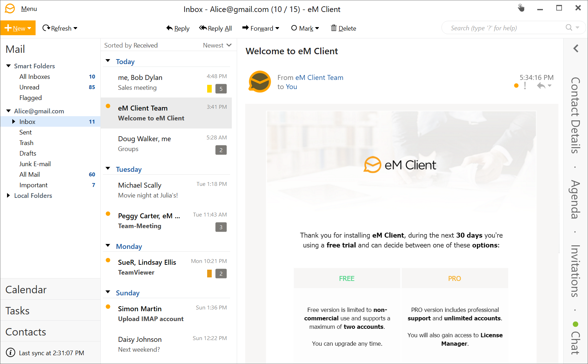Click the You recipient link

291,87
